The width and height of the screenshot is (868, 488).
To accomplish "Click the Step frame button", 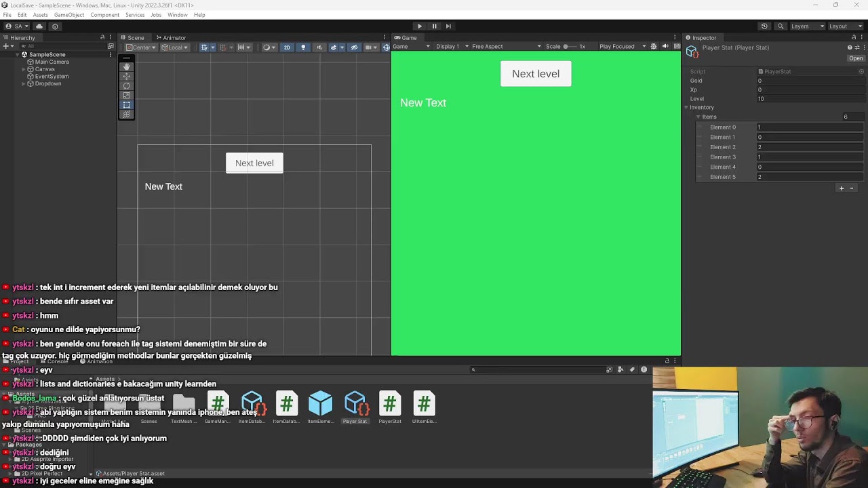I will (448, 26).
